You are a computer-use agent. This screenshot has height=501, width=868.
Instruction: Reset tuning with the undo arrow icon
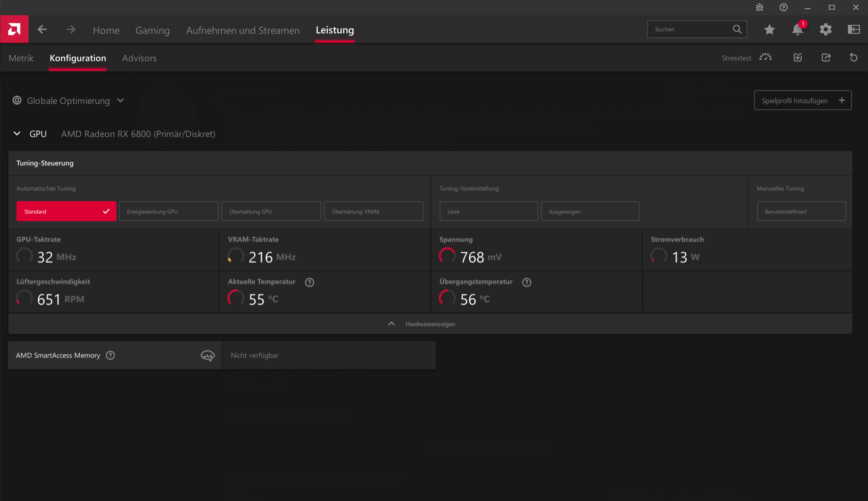click(854, 57)
